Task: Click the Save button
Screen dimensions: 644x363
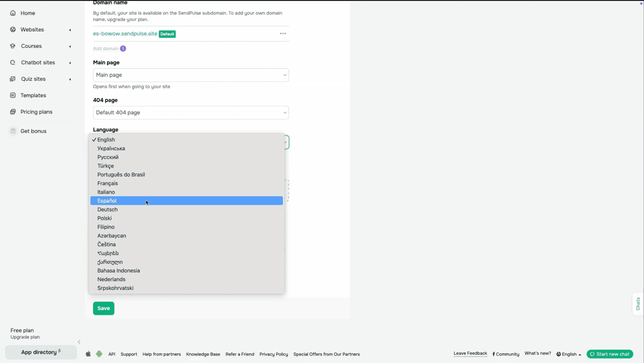Action: pyautogui.click(x=103, y=308)
